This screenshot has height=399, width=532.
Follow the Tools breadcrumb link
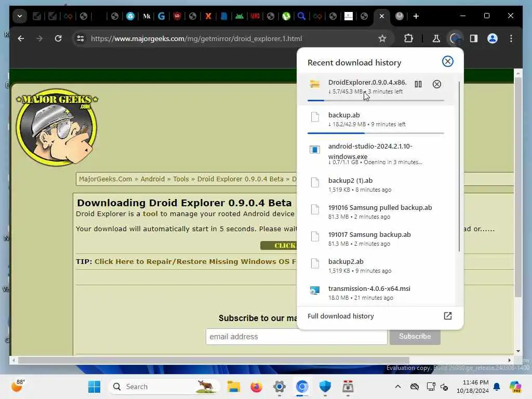pos(181,179)
